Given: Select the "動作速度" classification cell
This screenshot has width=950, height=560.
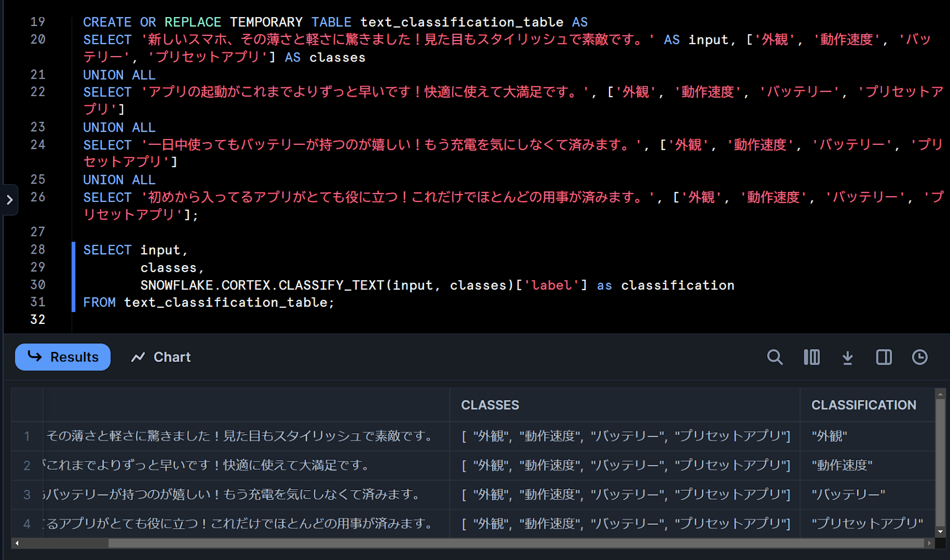Looking at the screenshot, I should 867,465.
